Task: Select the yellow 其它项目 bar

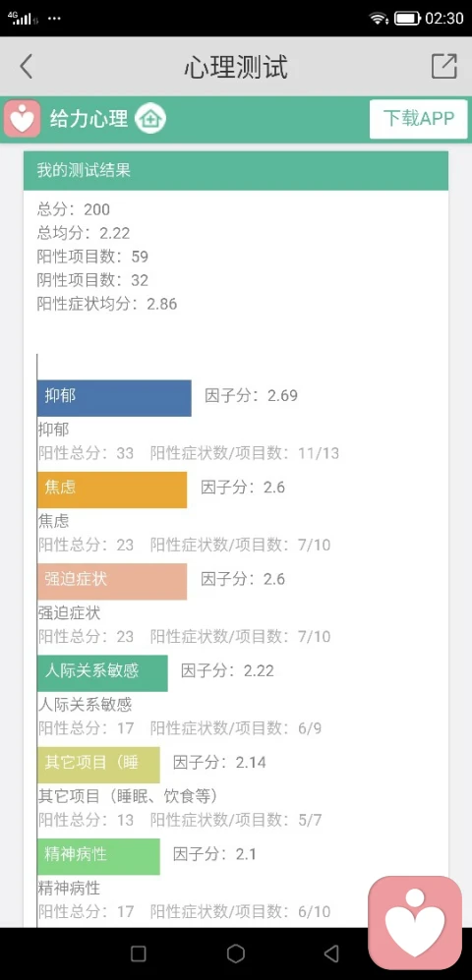Action: (x=98, y=765)
